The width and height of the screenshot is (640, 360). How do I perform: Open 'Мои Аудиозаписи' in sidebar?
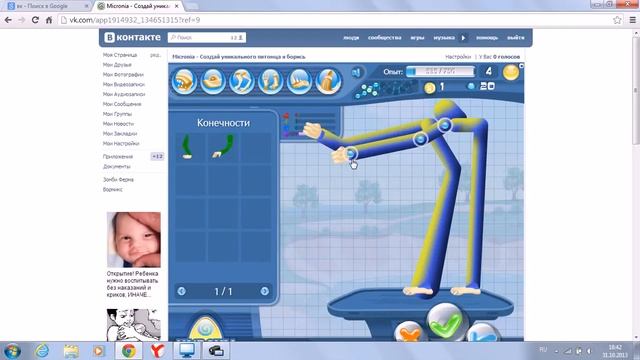click(x=124, y=94)
